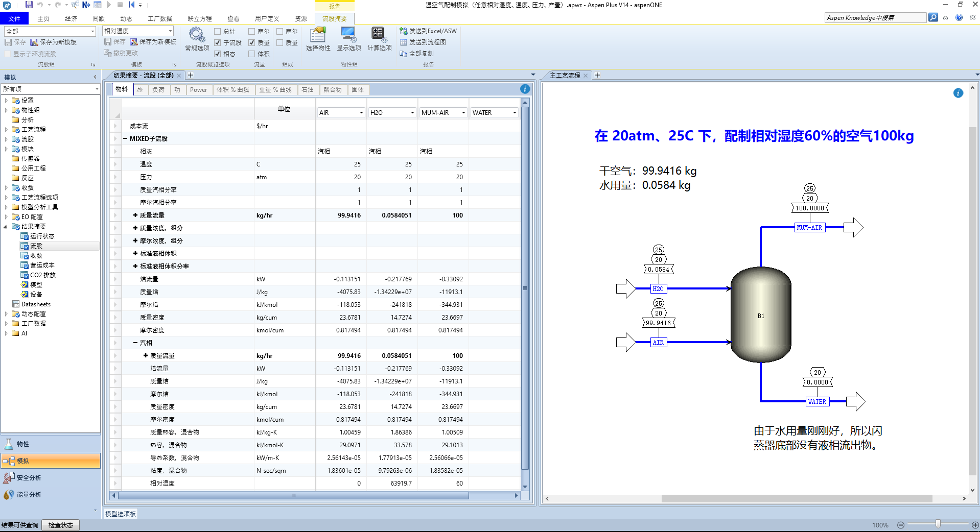The width and height of the screenshot is (980, 532).
Task: Open the H2O column stream dropdown
Action: click(x=412, y=112)
